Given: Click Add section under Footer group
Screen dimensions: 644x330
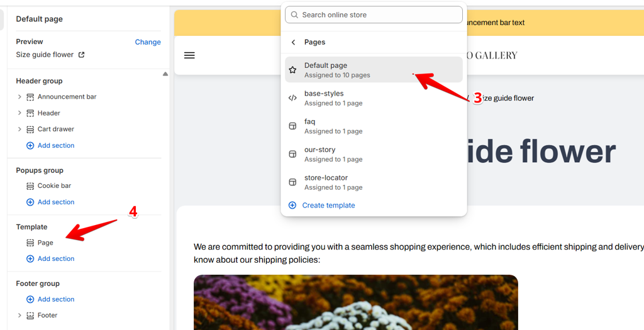Looking at the screenshot, I should [x=56, y=299].
